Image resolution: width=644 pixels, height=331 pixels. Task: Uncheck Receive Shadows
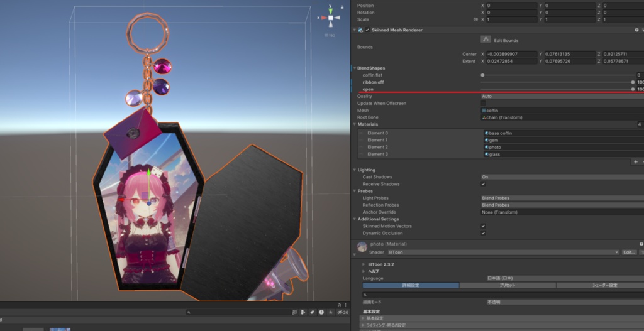coord(483,184)
